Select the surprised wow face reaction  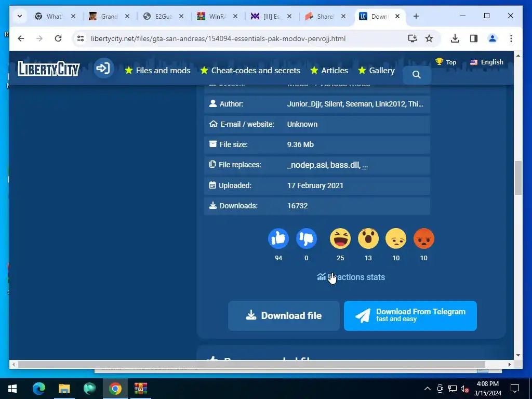368,238
